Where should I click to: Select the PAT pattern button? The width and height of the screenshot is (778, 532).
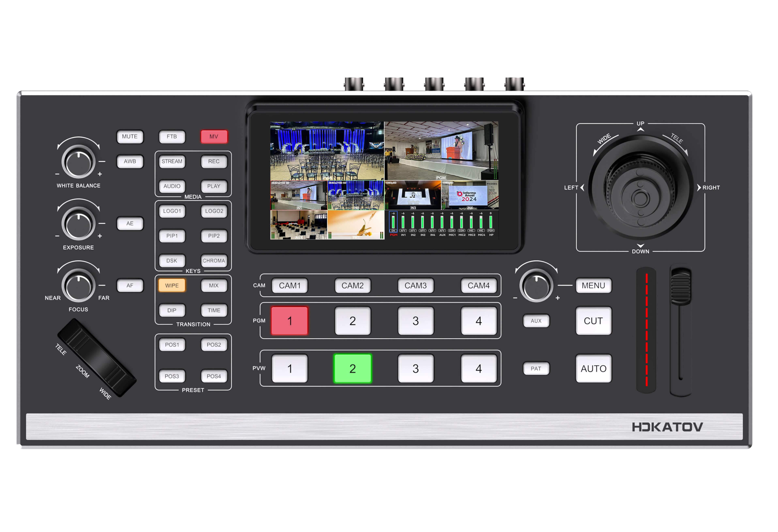click(x=536, y=368)
